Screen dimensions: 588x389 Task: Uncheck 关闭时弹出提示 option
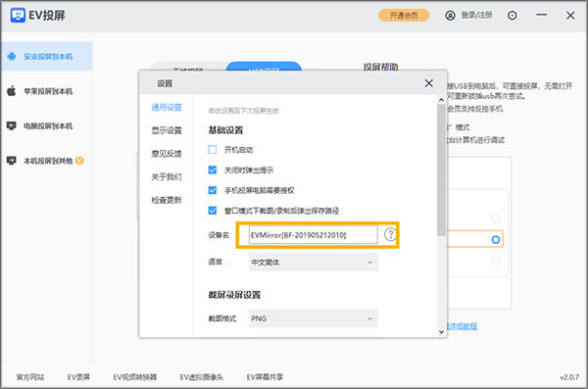click(x=213, y=170)
